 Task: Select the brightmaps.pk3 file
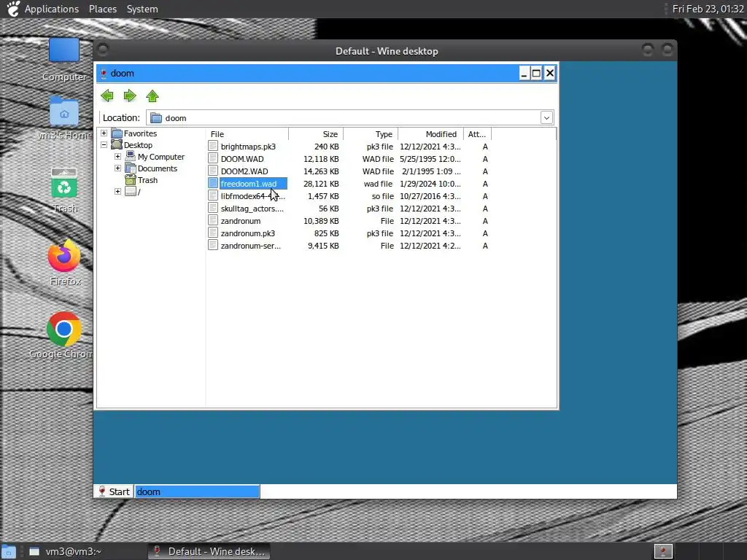pos(248,147)
